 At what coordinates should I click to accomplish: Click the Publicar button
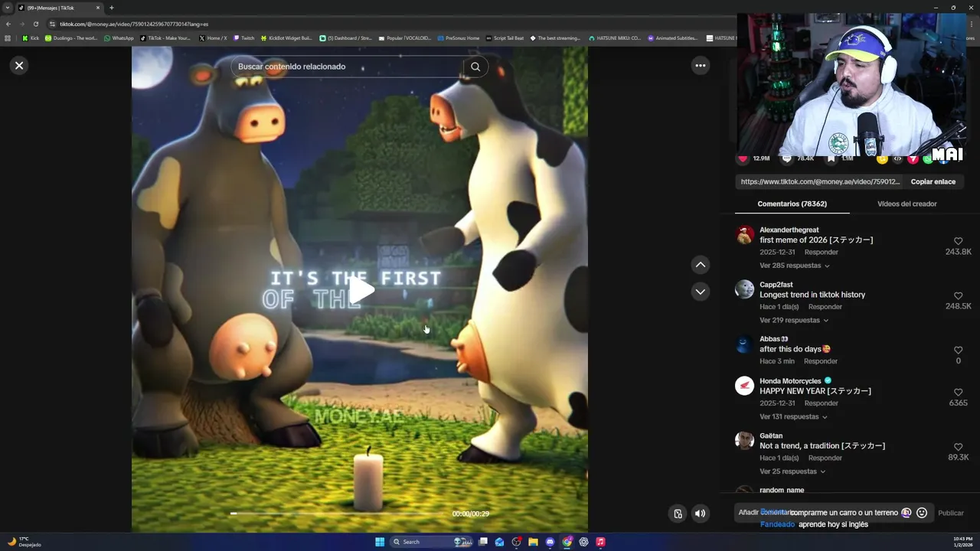[x=951, y=514]
